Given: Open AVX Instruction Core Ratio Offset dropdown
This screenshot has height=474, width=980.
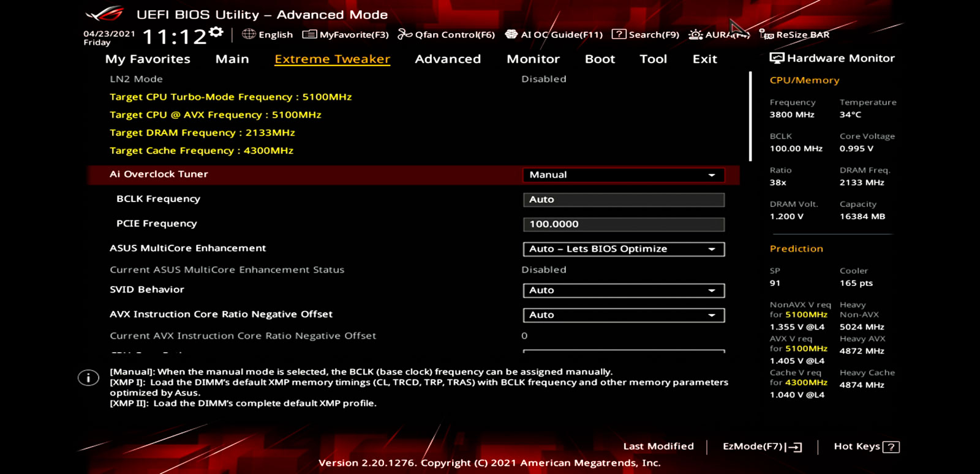Looking at the screenshot, I should click(x=624, y=315).
